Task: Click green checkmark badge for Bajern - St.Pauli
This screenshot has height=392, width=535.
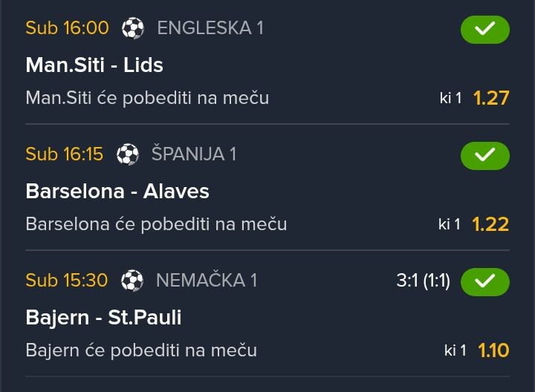Action: pyautogui.click(x=484, y=281)
